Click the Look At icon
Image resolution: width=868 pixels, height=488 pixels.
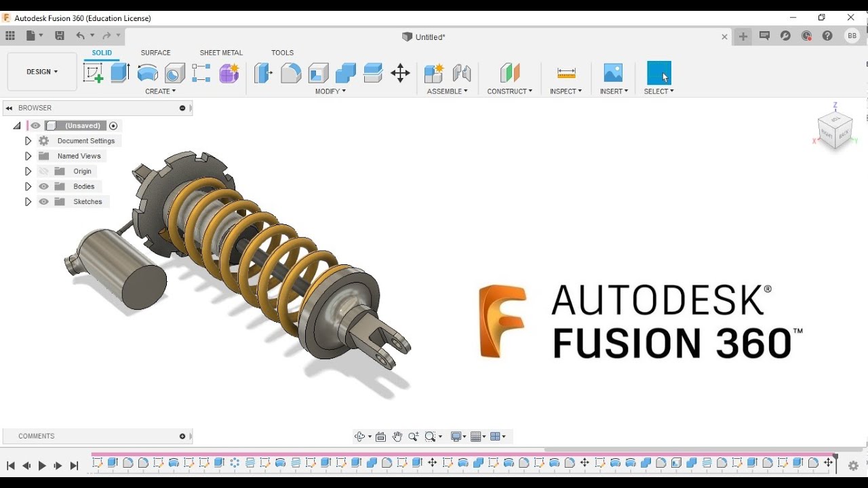point(380,436)
